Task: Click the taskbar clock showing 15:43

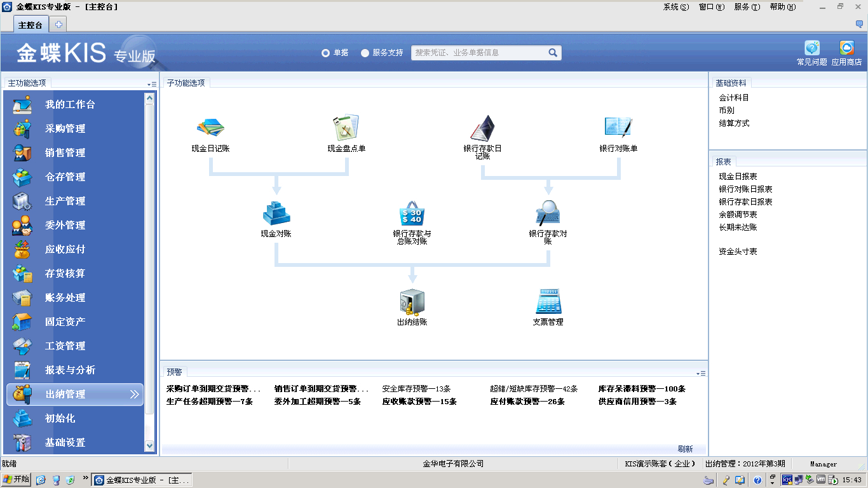Action: (852, 480)
